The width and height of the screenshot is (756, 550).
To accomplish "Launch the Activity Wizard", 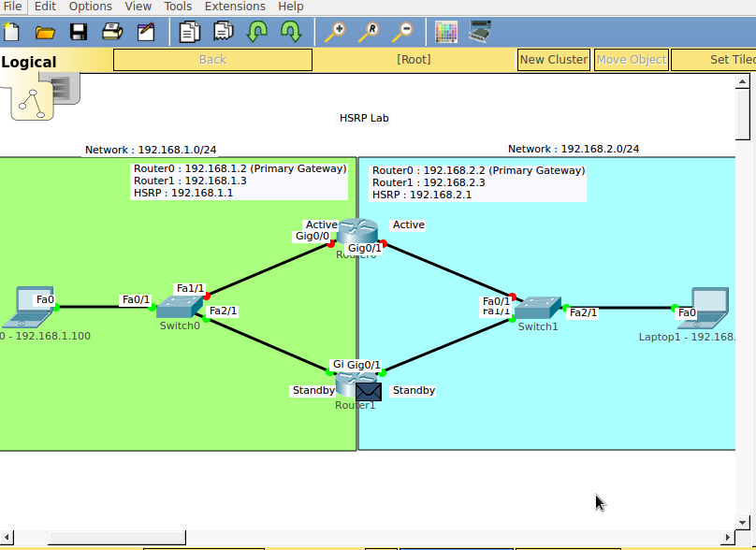I will point(143,31).
